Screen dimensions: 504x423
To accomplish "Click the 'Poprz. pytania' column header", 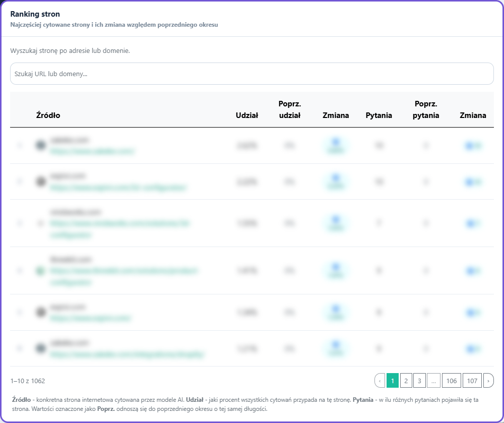I will (426, 109).
